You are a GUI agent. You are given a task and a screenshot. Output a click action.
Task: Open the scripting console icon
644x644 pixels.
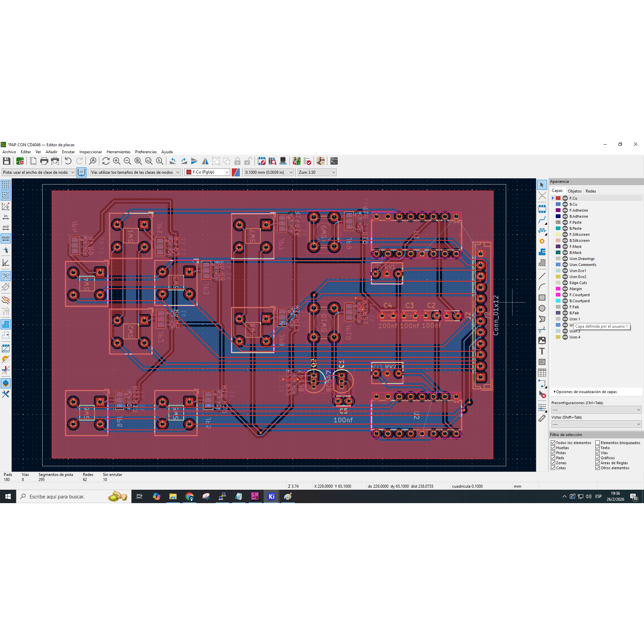(x=334, y=161)
